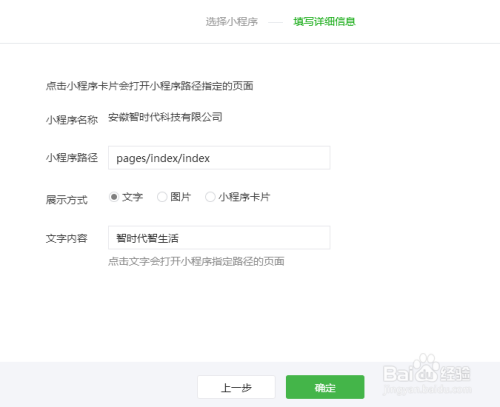The width and height of the screenshot is (500, 407).
Task: Click the 小程序路径 input field
Action: pyautogui.click(x=219, y=158)
